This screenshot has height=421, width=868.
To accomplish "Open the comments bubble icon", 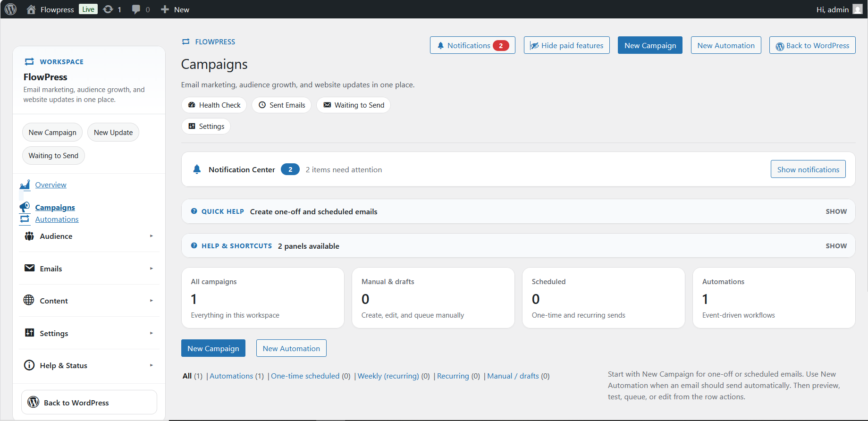I will (x=136, y=9).
